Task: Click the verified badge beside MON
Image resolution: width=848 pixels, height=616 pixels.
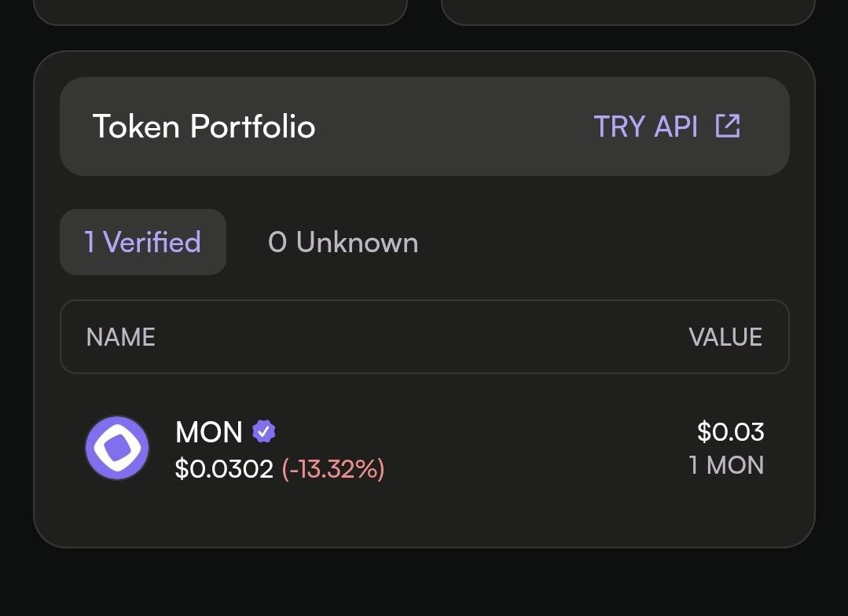Action: tap(263, 431)
